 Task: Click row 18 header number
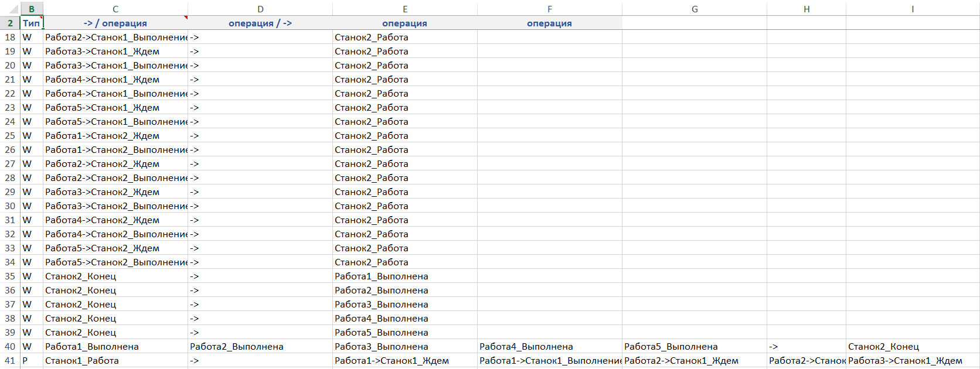pyautogui.click(x=10, y=37)
